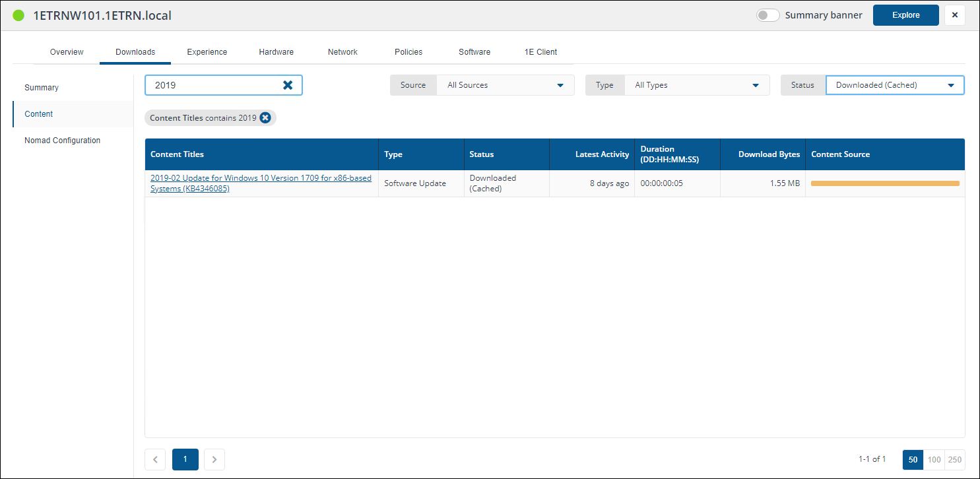Expand the Type All Types dropdown
The width and height of the screenshot is (980, 479).
696,85
